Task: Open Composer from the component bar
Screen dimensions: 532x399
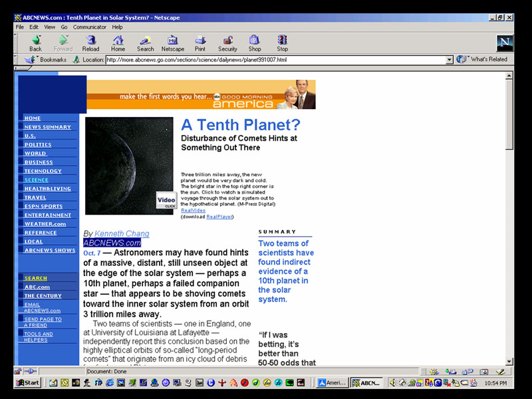Action: coord(501,372)
